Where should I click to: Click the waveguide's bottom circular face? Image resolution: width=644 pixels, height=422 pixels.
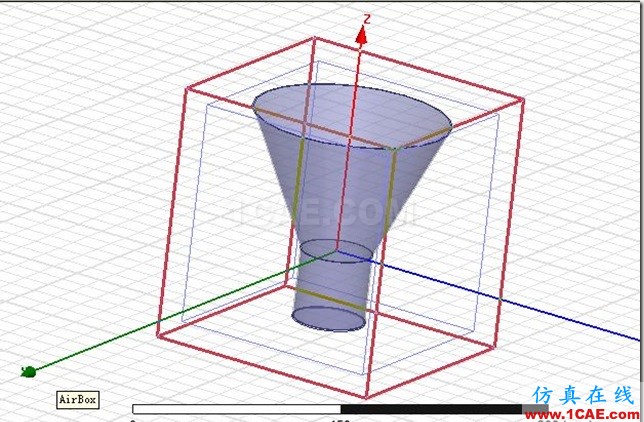pos(329,319)
